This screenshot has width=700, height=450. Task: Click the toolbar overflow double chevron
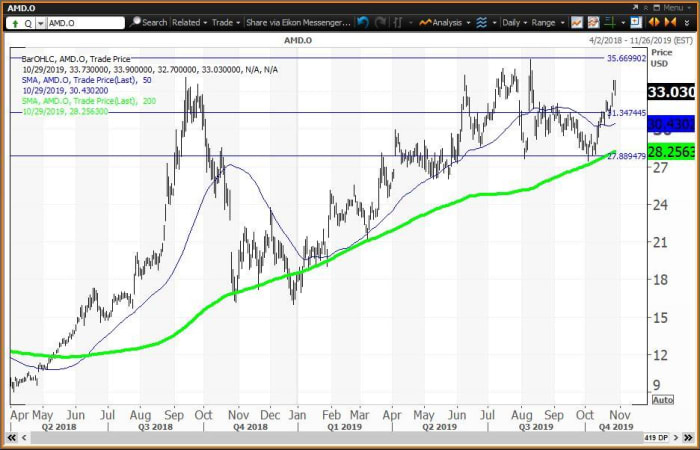pyautogui.click(x=686, y=22)
